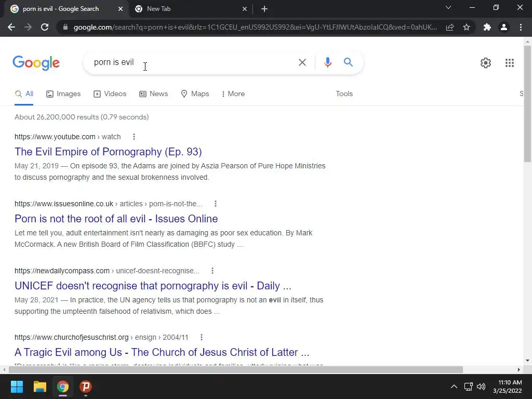Open network status from system tray
Viewport: 532px width, 399px height.
[469, 387]
